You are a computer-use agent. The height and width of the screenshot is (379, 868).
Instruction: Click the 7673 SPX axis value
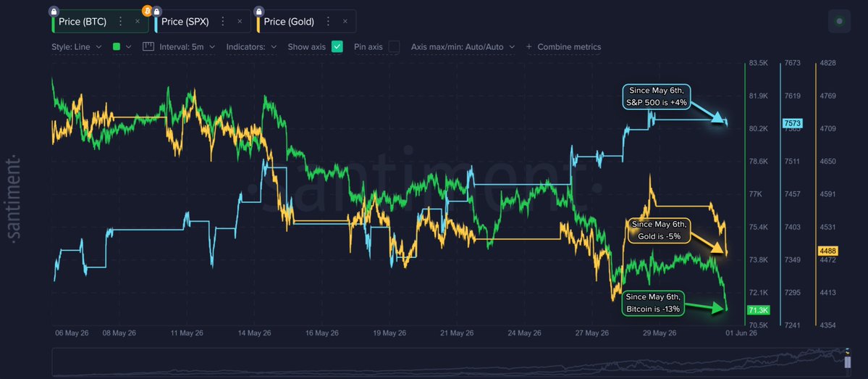point(793,63)
